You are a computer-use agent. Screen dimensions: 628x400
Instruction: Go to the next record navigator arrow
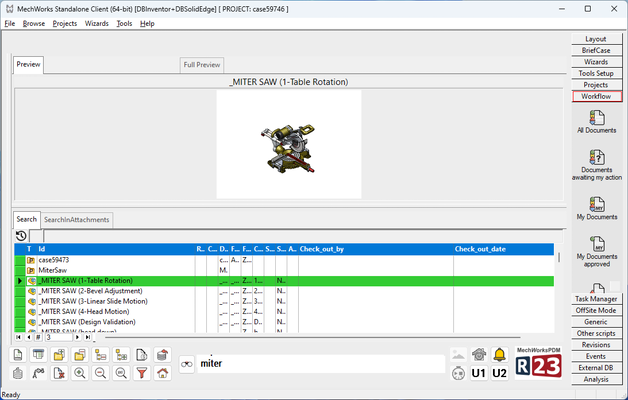[x=78, y=338]
